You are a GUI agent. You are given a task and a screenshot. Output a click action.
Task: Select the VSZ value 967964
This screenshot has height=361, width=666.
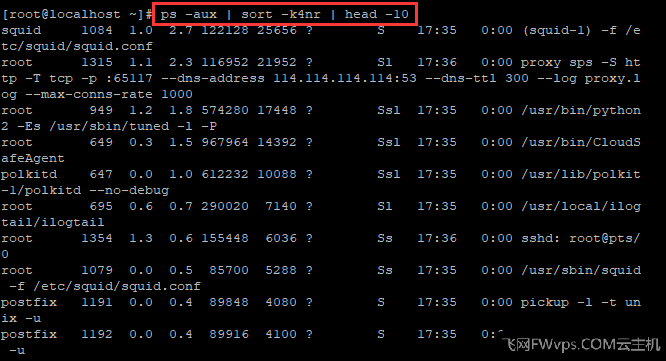pos(225,142)
